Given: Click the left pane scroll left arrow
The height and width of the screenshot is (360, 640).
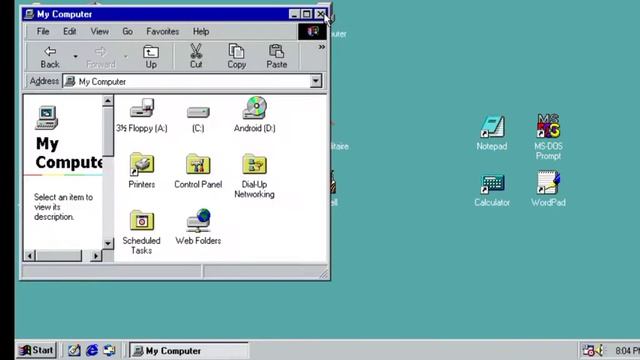Looking at the screenshot, I should [x=29, y=256].
